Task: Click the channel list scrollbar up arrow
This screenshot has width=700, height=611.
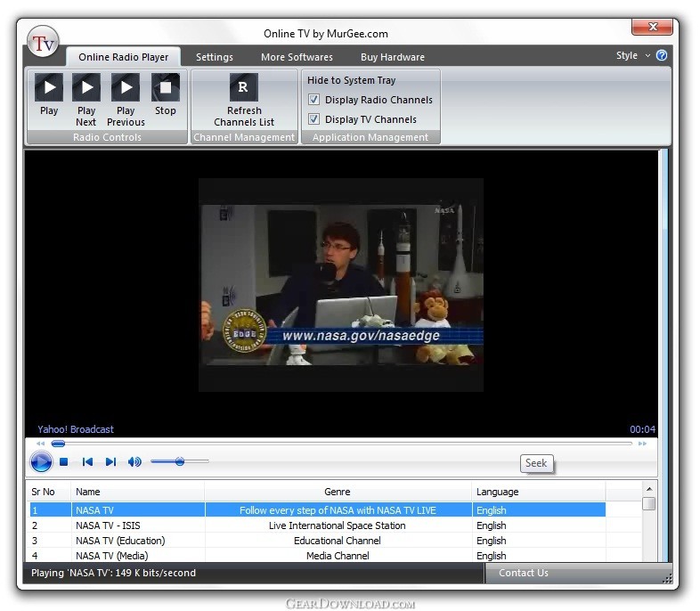Action: [649, 489]
